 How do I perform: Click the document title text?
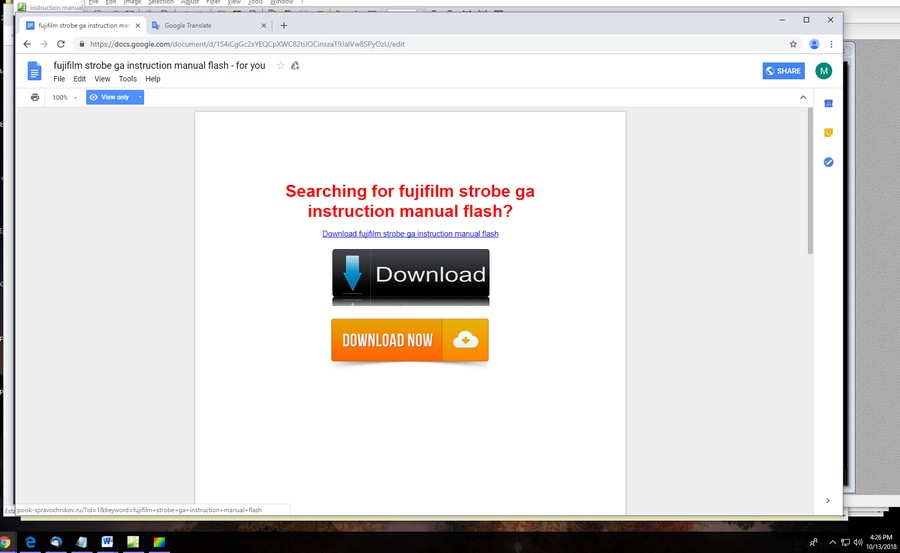pos(160,65)
